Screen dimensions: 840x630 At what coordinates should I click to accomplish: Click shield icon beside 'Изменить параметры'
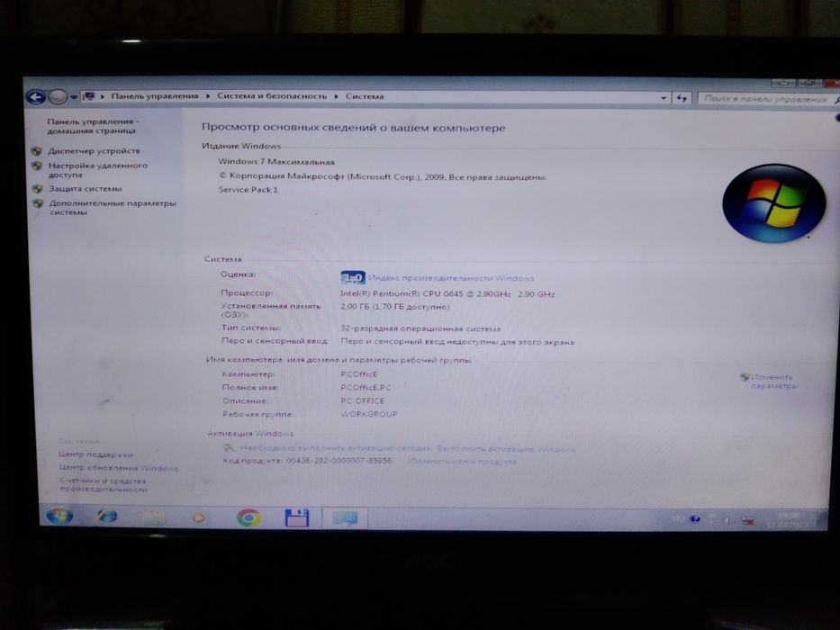(x=745, y=377)
